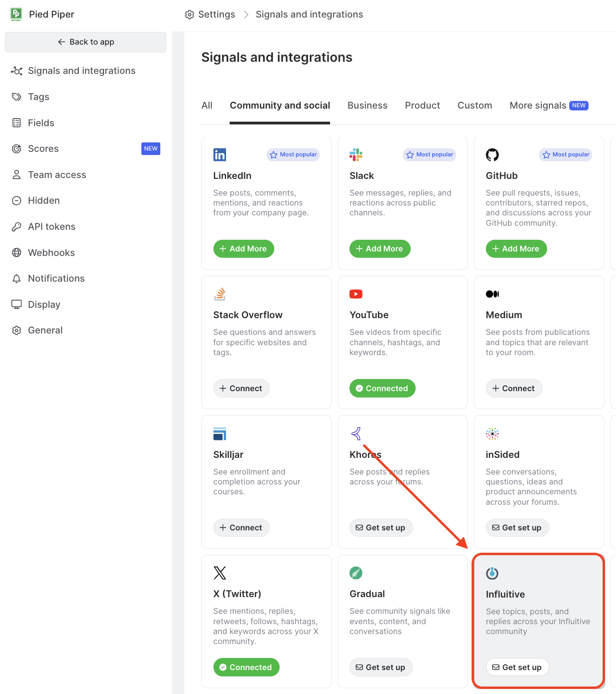Open Team access settings

pyautogui.click(x=57, y=175)
